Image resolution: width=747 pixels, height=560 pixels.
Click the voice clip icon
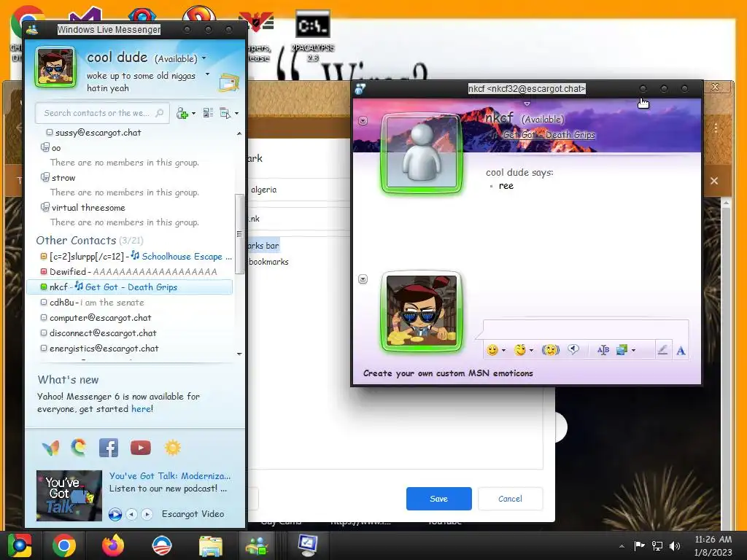(573, 349)
